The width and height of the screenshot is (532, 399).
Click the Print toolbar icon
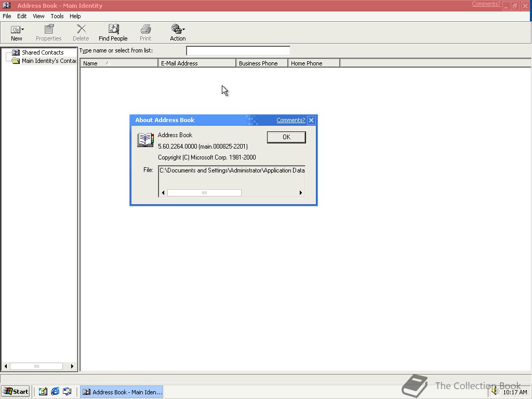pos(145,29)
